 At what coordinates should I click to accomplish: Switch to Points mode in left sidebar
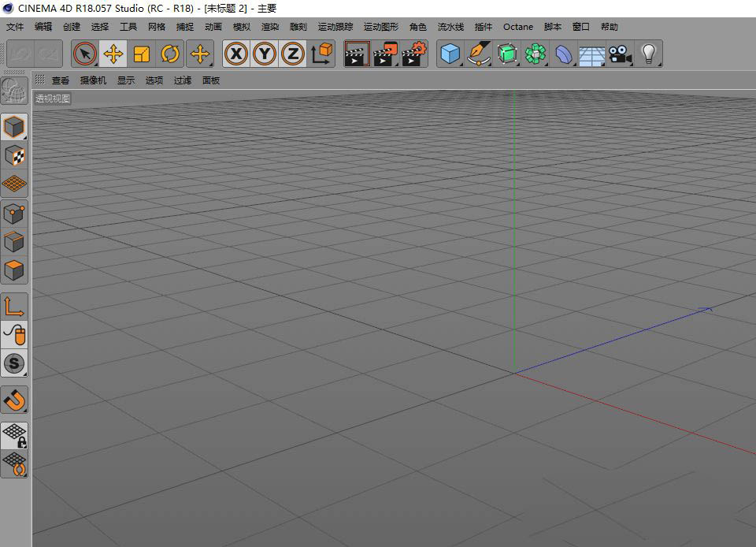tap(14, 213)
